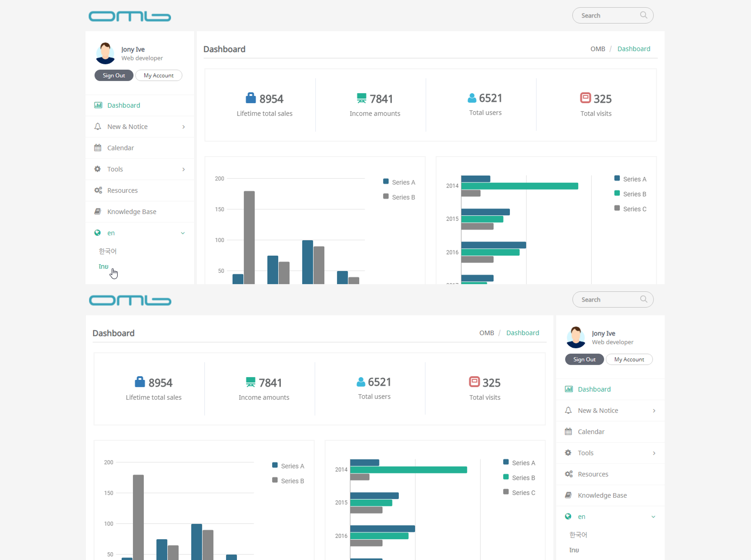Click the globe language icon in the left sidebar

click(x=98, y=233)
